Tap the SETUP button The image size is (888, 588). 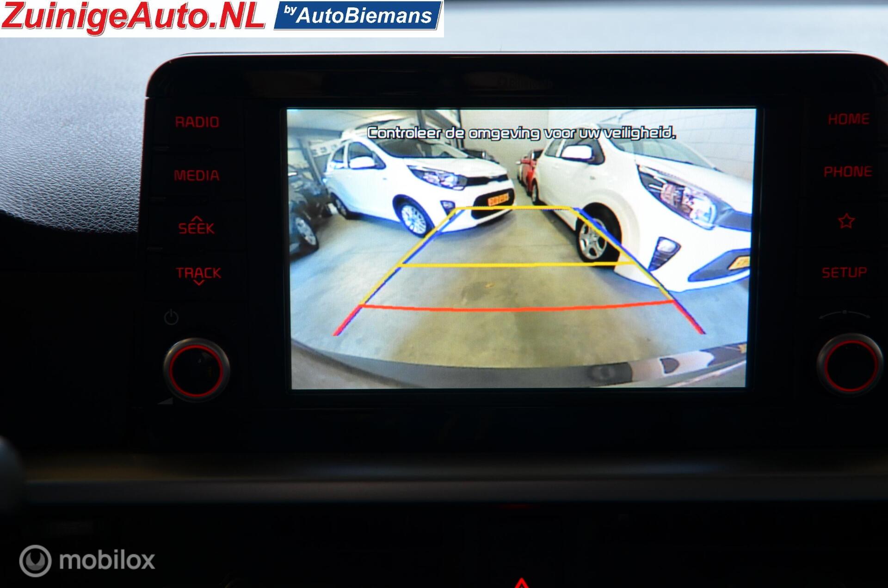(x=844, y=272)
